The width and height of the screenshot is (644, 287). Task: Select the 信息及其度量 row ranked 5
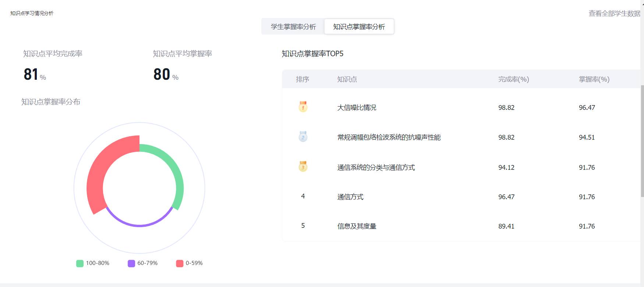(x=357, y=226)
